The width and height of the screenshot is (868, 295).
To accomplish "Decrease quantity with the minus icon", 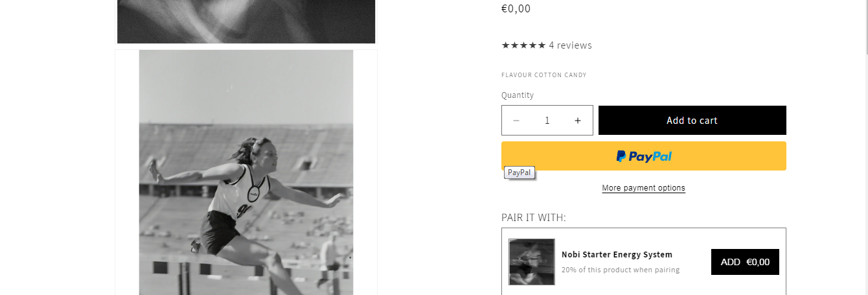I will tap(516, 121).
